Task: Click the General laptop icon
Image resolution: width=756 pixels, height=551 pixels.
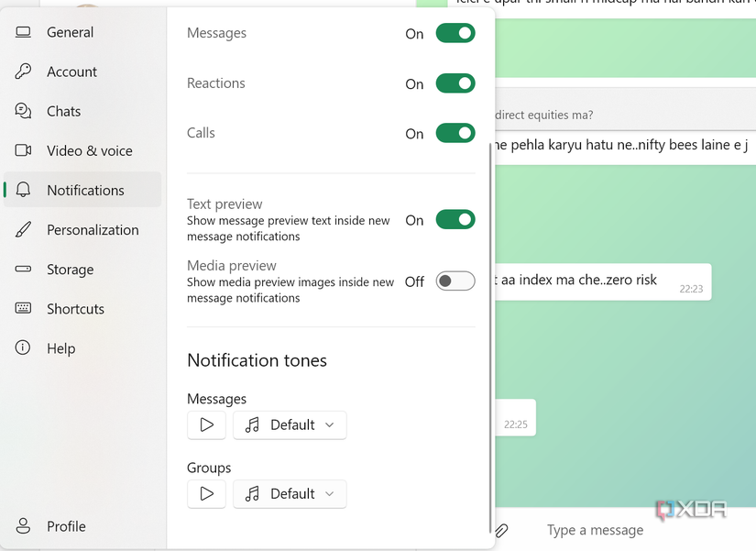Action: click(x=23, y=32)
